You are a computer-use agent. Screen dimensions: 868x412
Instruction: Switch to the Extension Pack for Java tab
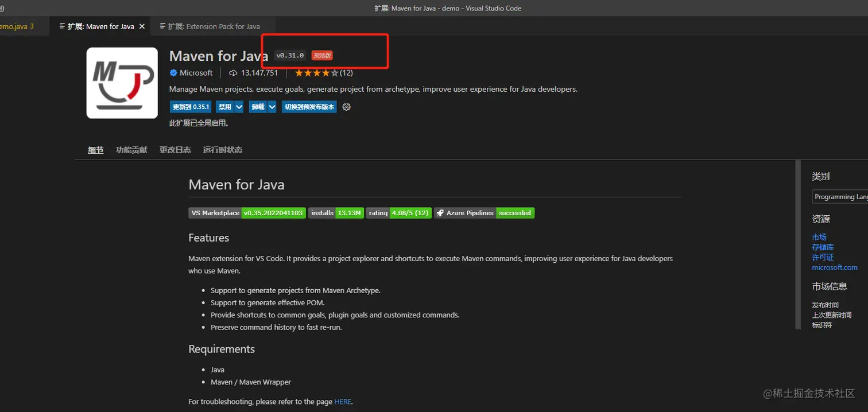coord(214,26)
